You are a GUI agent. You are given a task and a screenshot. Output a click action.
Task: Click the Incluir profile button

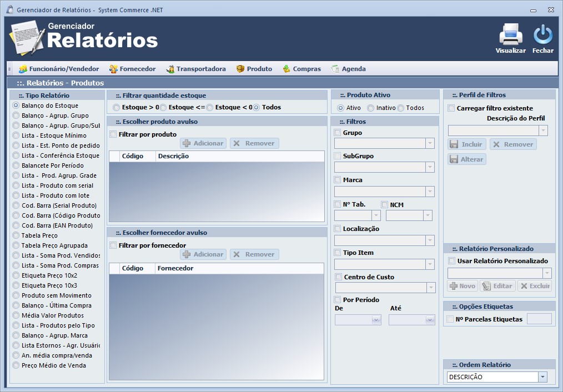(467, 144)
